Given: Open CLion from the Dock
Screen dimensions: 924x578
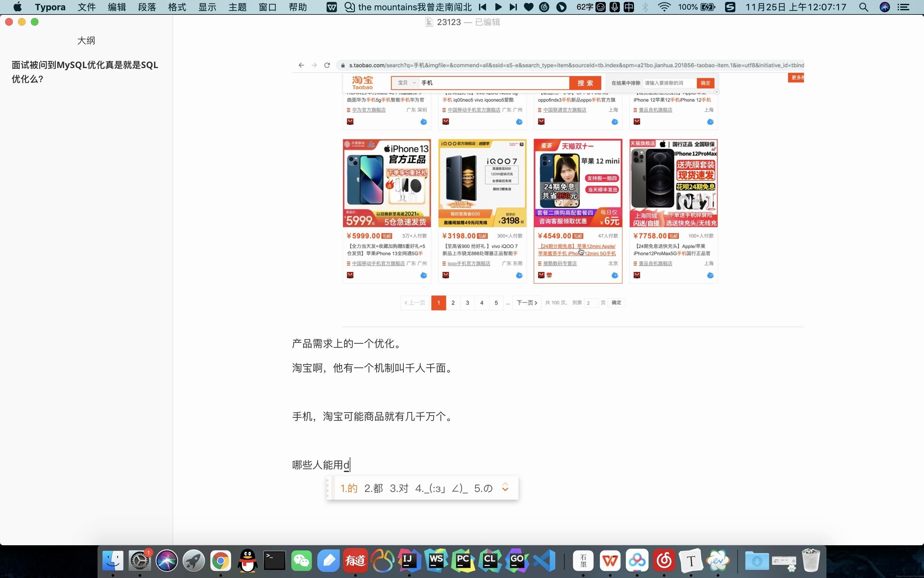Looking at the screenshot, I should [x=490, y=561].
